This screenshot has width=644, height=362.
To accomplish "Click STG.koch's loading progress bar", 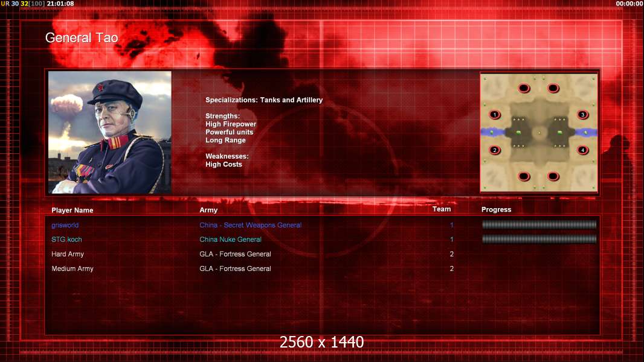I will [539, 239].
